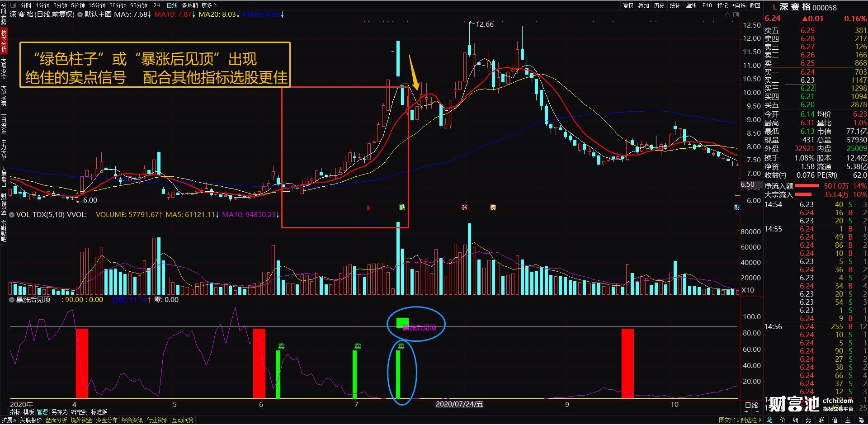Viewport: 868px width, 425px height.
Task: Open the 互动问答 bottom tab
Action: pyautogui.click(x=183, y=420)
